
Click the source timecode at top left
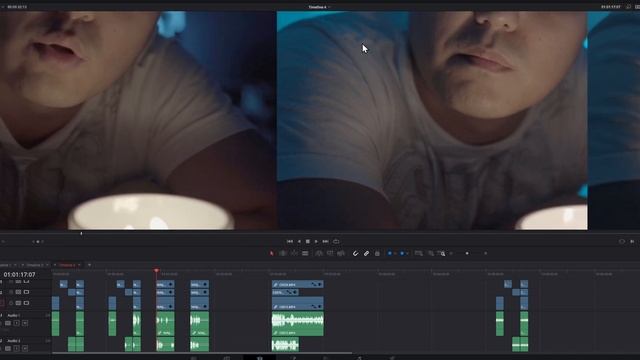point(17,7)
